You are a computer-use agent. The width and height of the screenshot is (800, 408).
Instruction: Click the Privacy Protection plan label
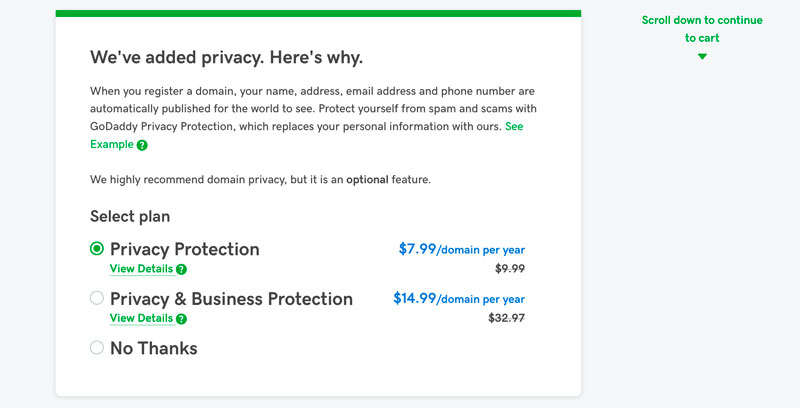pos(184,249)
